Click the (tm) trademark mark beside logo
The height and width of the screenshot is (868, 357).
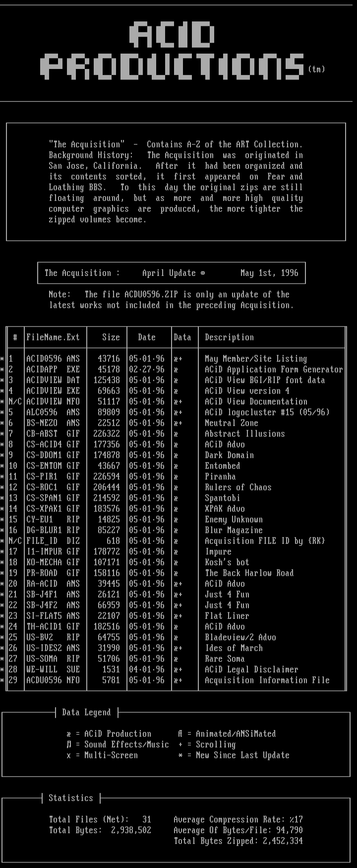click(x=316, y=69)
